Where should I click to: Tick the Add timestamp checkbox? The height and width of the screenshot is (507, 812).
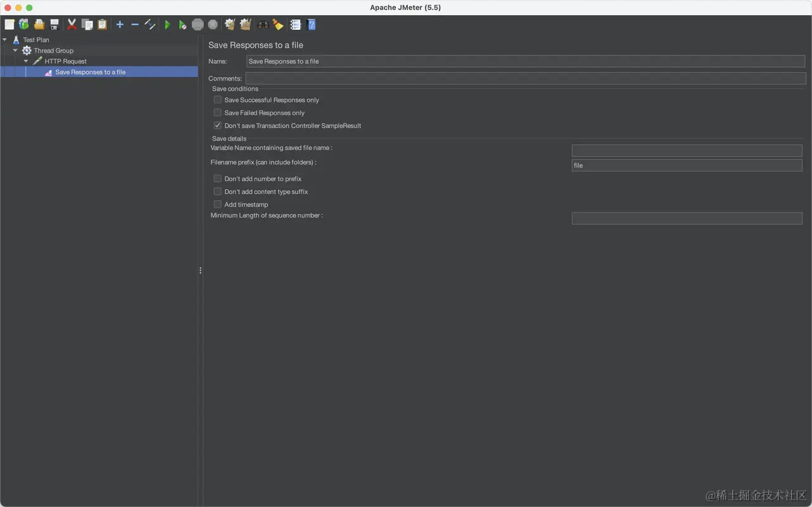pyautogui.click(x=218, y=204)
